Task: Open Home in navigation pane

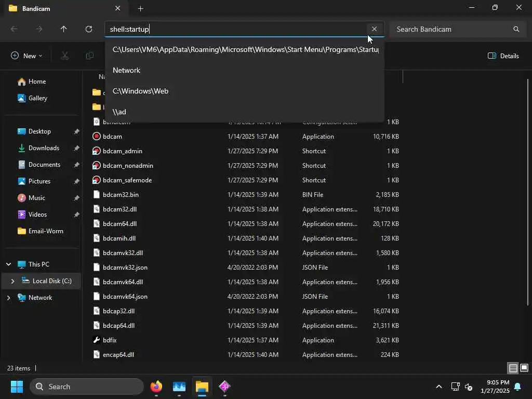Action: (37, 82)
